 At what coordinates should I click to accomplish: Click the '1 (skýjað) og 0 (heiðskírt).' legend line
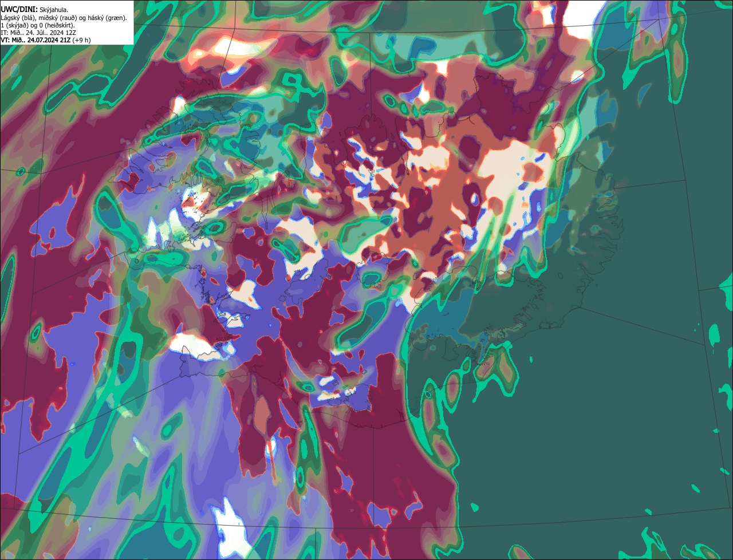(x=38, y=25)
